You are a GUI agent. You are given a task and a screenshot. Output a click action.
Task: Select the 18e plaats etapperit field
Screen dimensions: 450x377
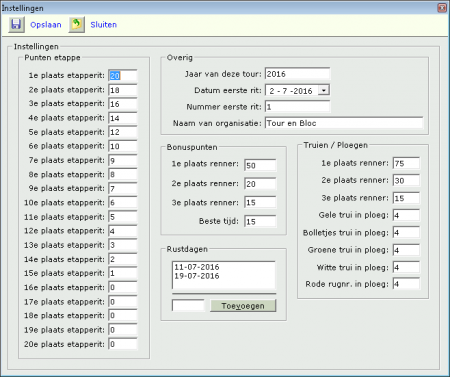tap(123, 316)
